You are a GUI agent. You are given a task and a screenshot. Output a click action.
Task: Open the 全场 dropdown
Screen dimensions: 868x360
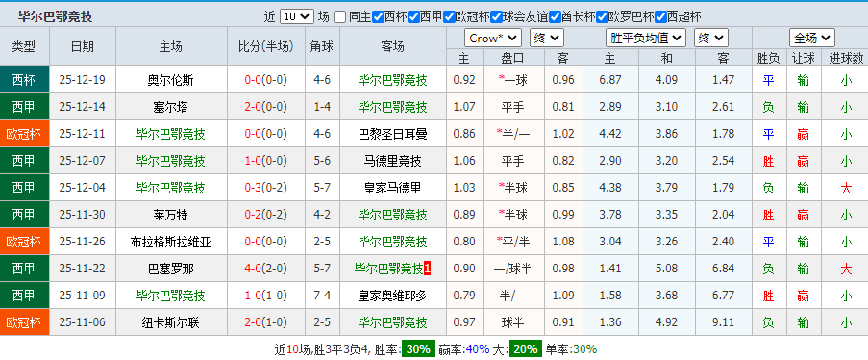click(x=812, y=38)
